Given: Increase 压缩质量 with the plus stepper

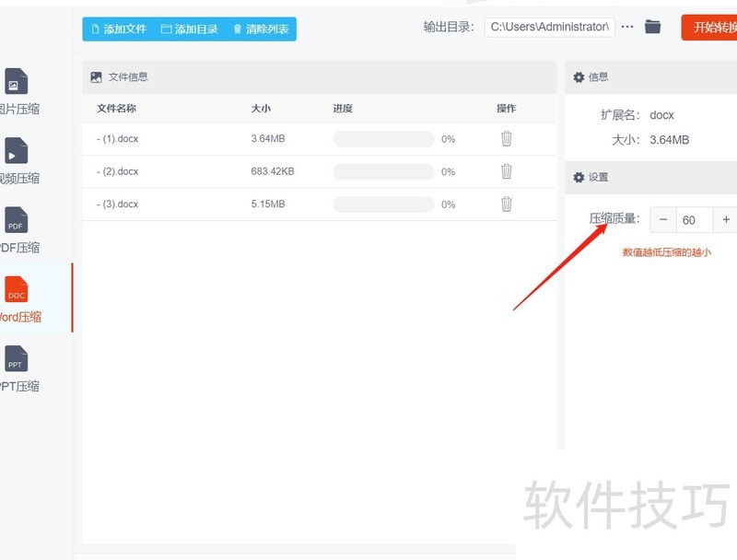Looking at the screenshot, I should [725, 220].
